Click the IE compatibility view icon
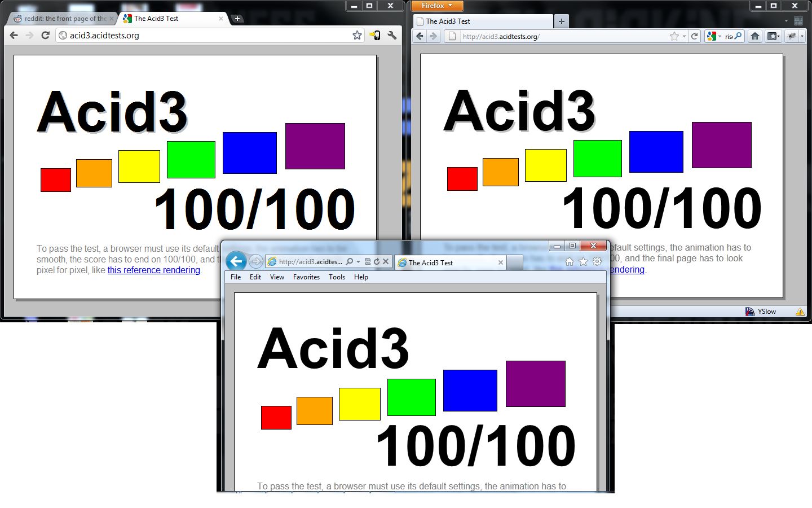812x508 pixels. click(x=368, y=261)
